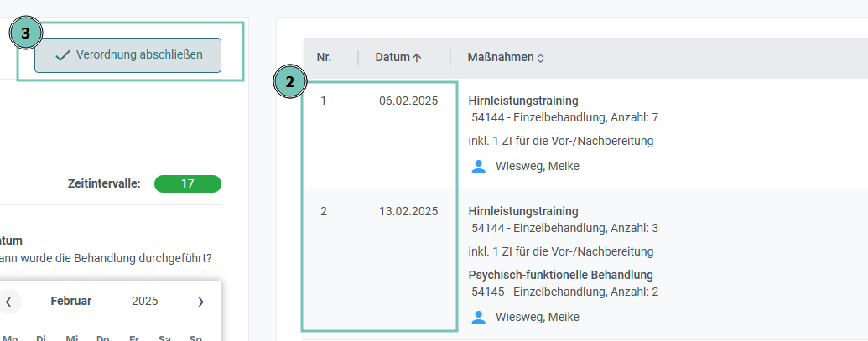Image resolution: width=868 pixels, height=341 pixels.
Task: Select the treatment row dated 06.02.2025
Action: [x=585, y=134]
